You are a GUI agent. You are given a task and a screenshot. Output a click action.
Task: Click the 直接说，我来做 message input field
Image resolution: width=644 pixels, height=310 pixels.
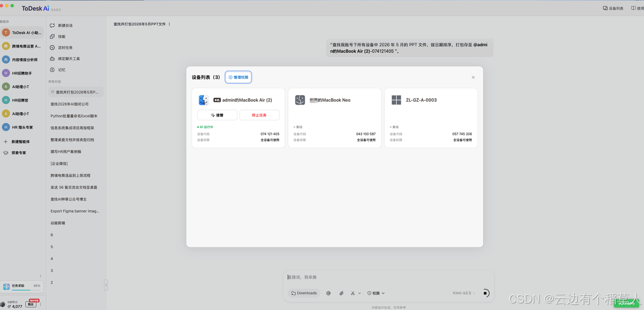pyautogui.click(x=388, y=277)
